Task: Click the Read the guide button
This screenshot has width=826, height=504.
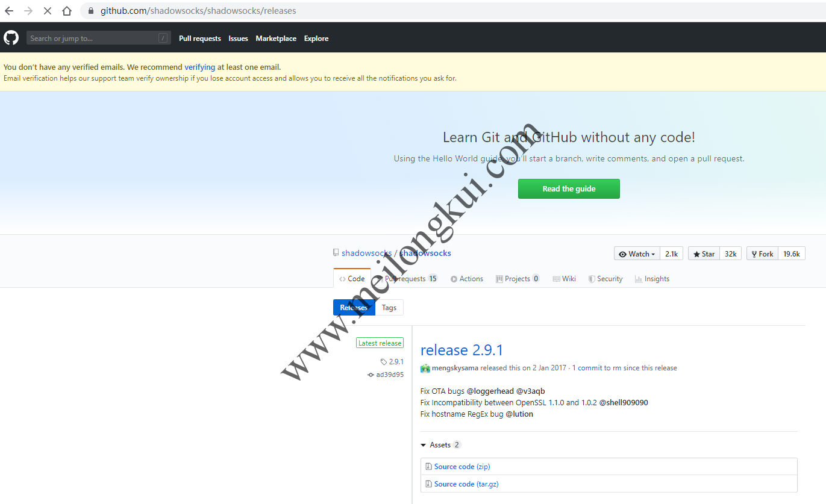Action: tap(569, 188)
